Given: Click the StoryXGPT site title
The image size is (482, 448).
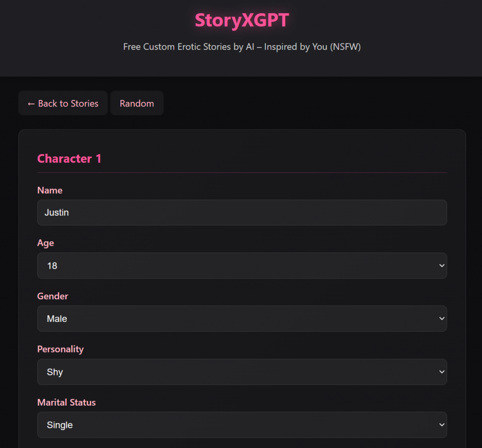Looking at the screenshot, I should coord(241,20).
